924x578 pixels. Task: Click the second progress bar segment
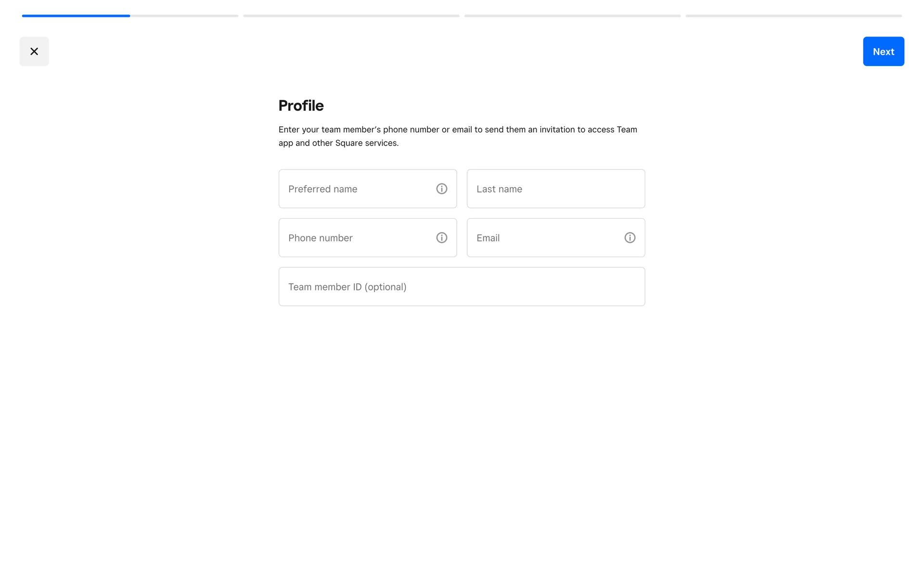tap(351, 16)
